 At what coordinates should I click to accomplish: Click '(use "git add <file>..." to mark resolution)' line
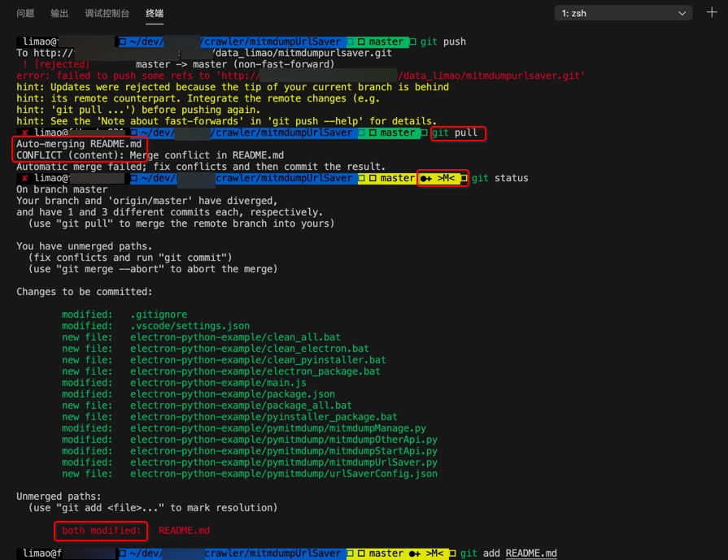[x=153, y=507]
